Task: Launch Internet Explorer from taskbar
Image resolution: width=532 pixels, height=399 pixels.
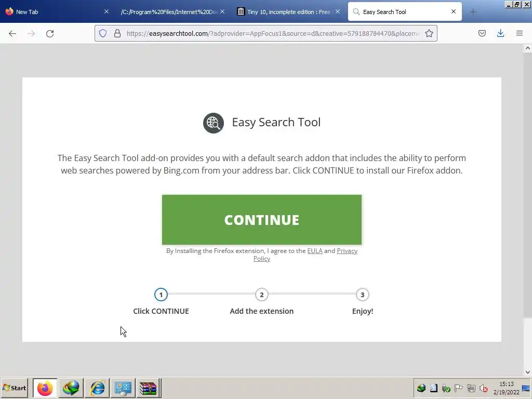Action: tap(97, 388)
